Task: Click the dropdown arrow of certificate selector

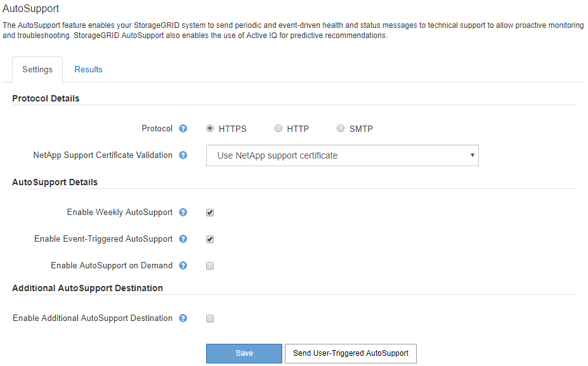Action: (x=472, y=155)
